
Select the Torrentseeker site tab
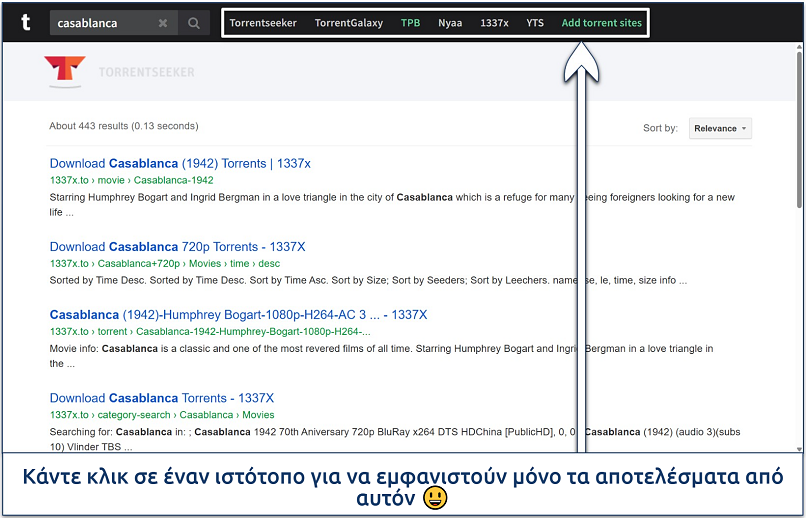tap(263, 23)
